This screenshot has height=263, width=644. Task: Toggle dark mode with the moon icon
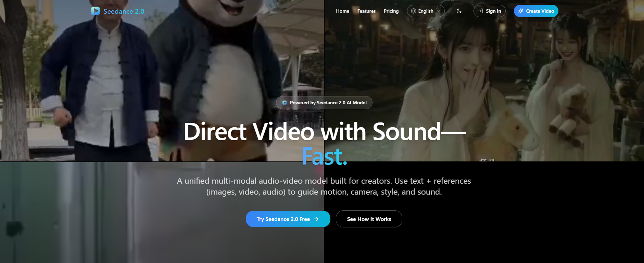(x=459, y=11)
